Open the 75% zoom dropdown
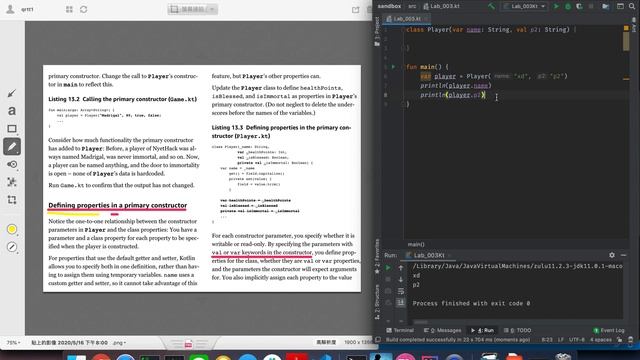The height and width of the screenshot is (360, 640). [13, 343]
